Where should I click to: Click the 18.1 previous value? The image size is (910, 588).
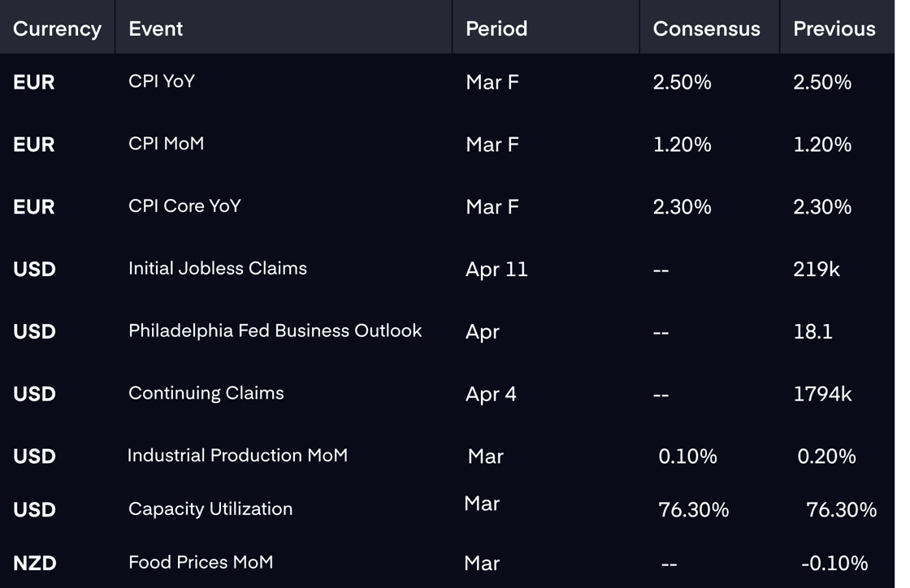click(x=812, y=331)
